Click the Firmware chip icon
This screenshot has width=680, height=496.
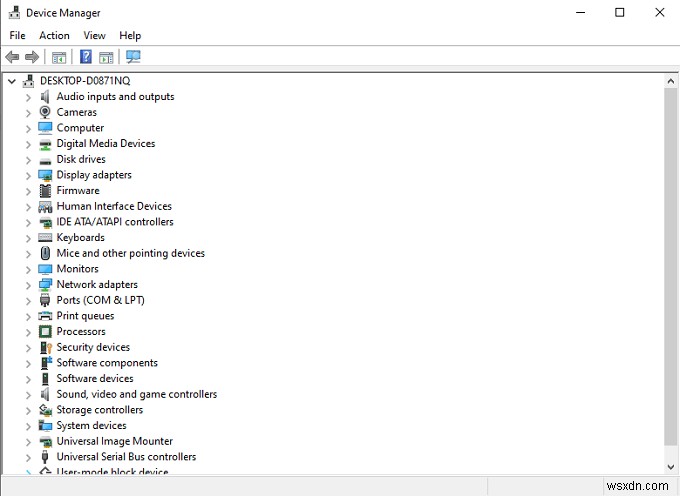click(x=45, y=190)
